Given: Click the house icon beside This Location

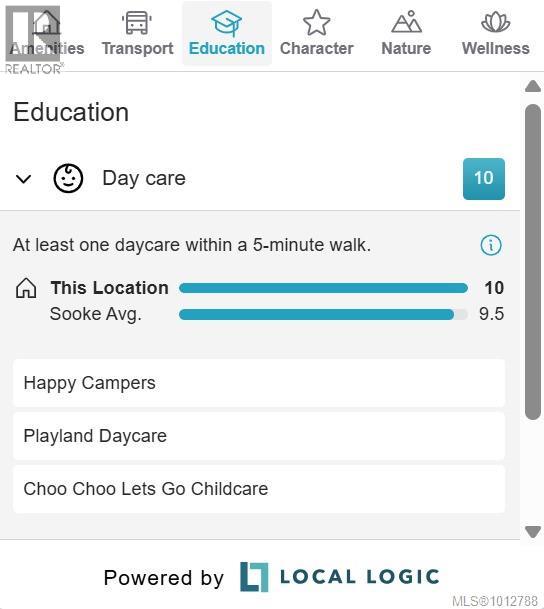Looking at the screenshot, I should 26,288.
